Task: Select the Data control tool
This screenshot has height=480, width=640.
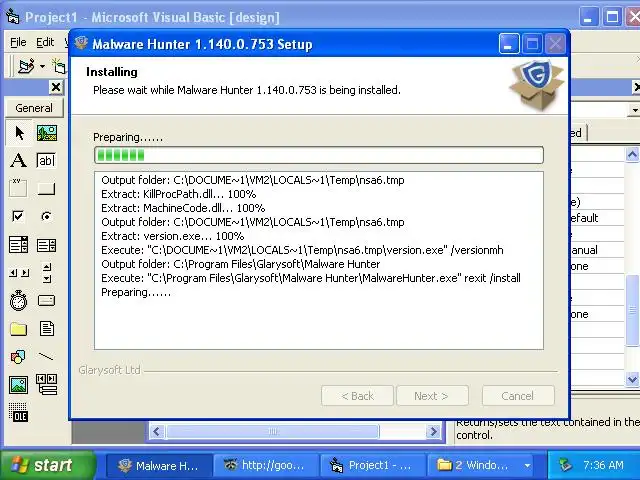Action: pos(47,385)
